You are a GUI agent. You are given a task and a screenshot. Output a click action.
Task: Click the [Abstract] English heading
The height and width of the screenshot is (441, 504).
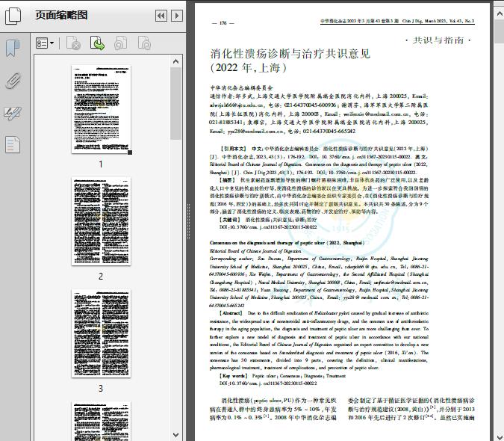[x=231, y=313]
